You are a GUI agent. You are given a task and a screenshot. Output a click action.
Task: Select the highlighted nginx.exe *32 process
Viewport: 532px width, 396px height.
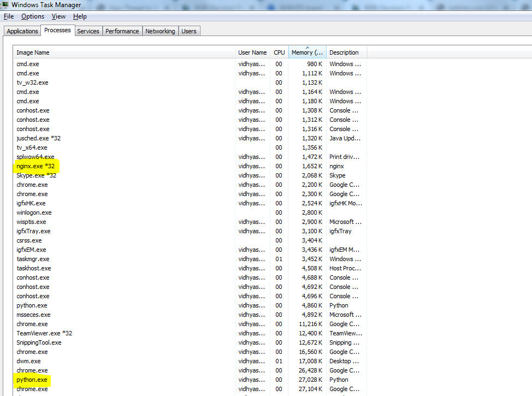coord(37,166)
